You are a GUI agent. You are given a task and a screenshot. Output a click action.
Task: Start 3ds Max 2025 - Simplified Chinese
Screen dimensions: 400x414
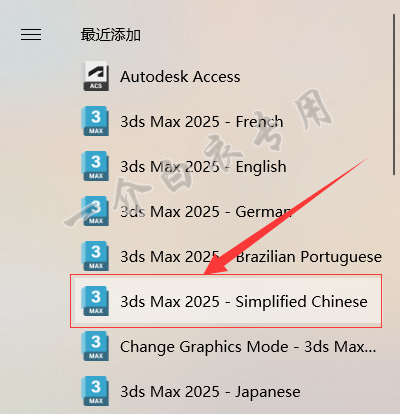(x=226, y=301)
